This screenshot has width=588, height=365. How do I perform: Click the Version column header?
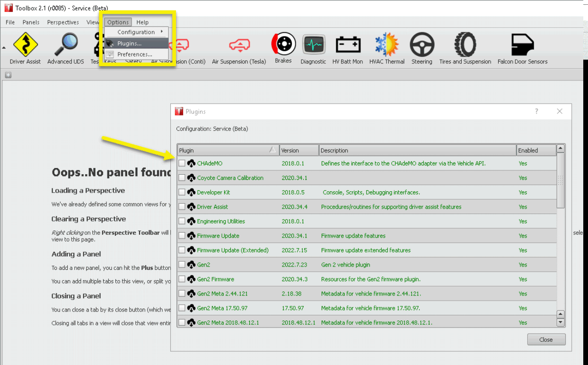(x=299, y=151)
